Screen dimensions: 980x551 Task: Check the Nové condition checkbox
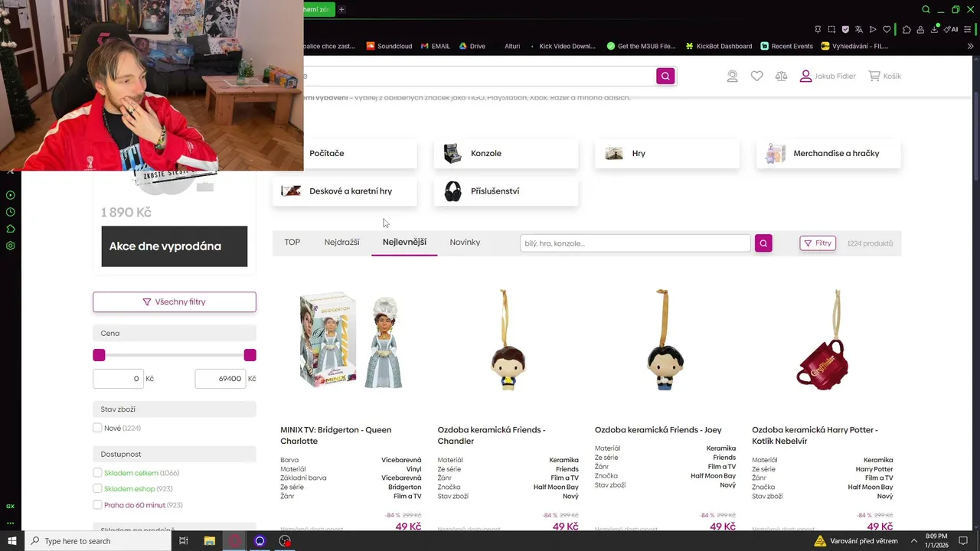click(97, 428)
